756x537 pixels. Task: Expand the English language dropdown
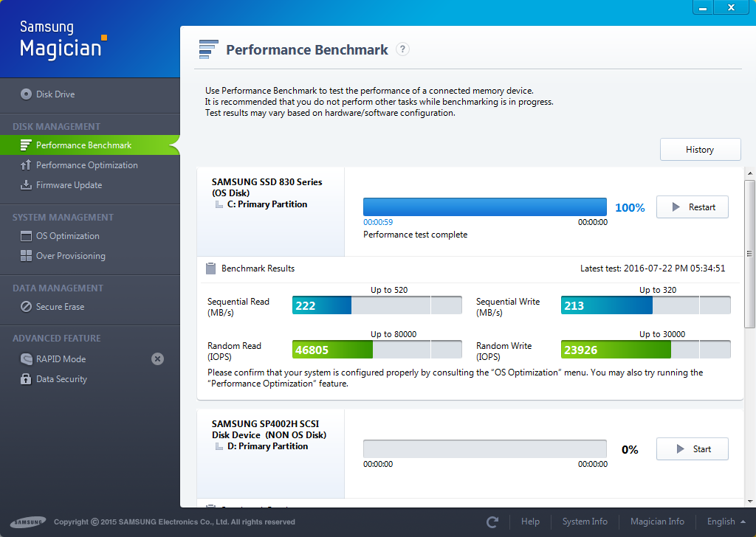coord(726,522)
